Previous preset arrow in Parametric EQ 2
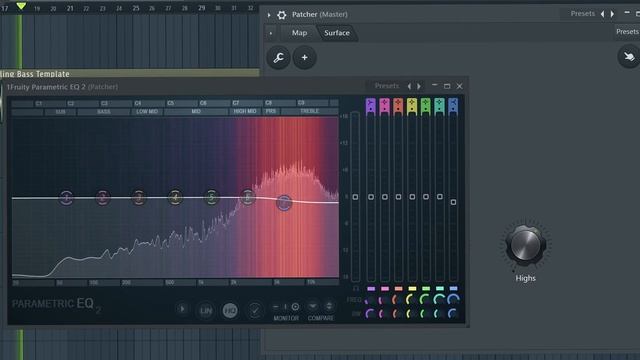The image size is (640, 360). tap(409, 86)
